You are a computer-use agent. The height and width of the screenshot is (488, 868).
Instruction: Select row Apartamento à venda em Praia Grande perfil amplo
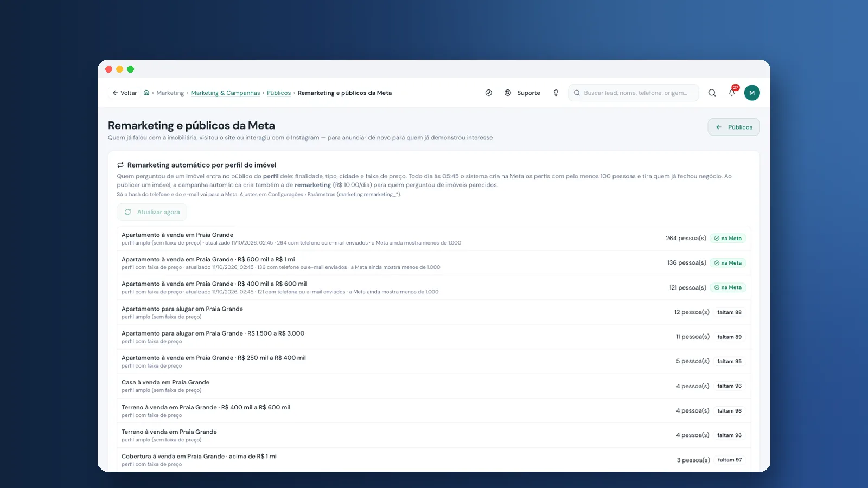[433, 239]
